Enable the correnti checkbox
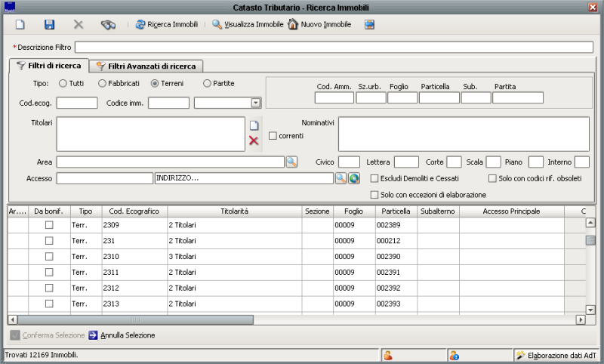604x364 pixels. pyautogui.click(x=273, y=135)
